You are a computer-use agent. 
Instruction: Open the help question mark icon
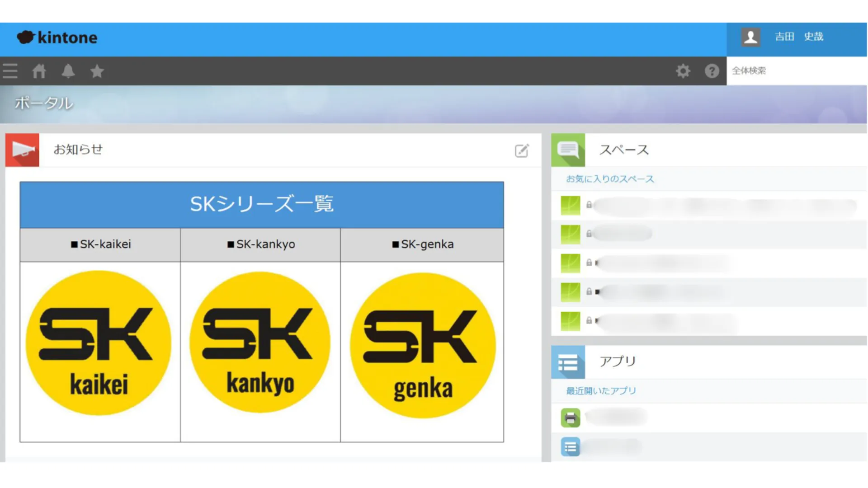click(x=712, y=71)
